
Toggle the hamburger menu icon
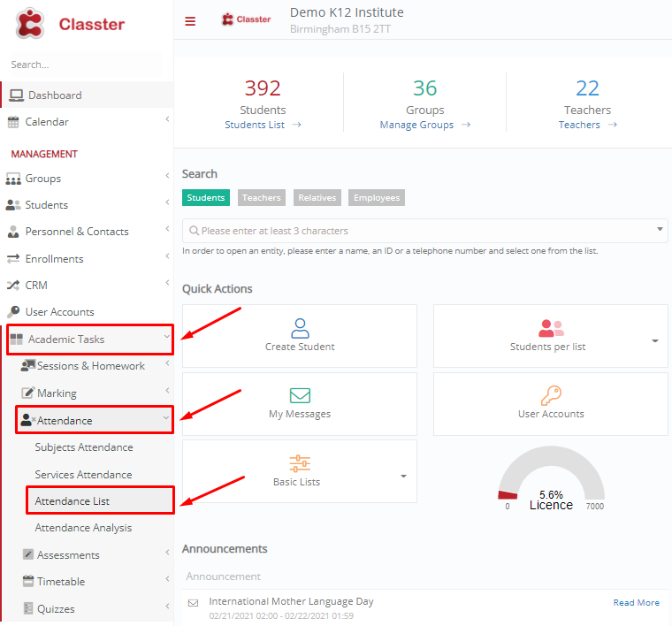click(x=190, y=21)
